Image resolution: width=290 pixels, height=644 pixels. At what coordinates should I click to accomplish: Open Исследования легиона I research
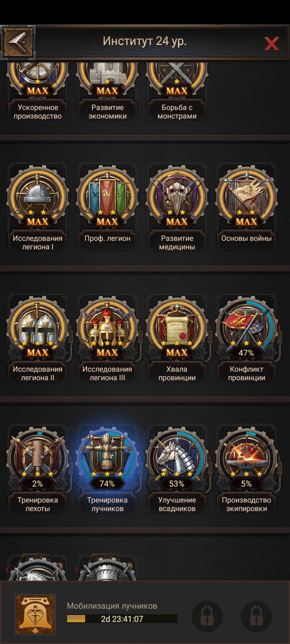tap(38, 199)
